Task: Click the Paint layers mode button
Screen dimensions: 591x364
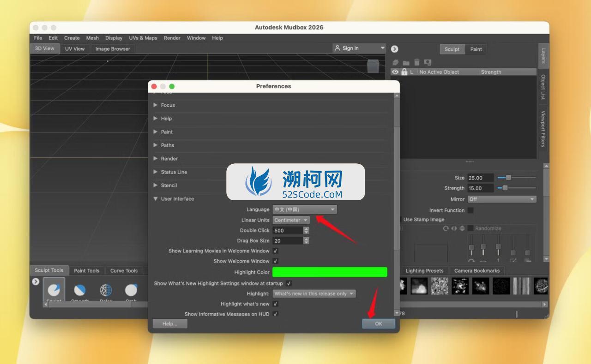Action: [x=476, y=49]
